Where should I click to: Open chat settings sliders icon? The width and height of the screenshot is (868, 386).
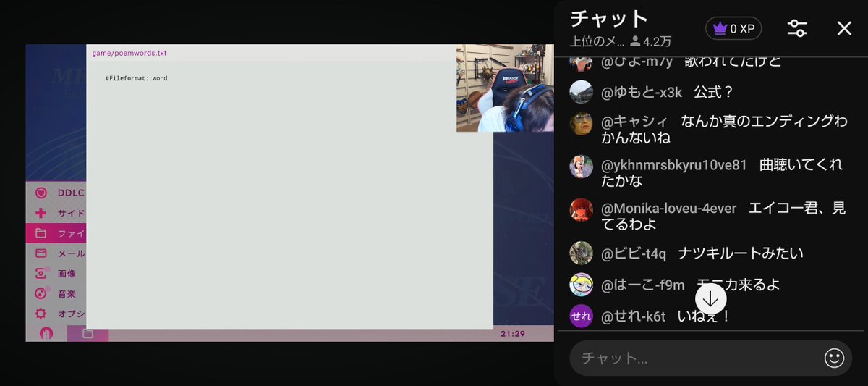click(x=797, y=28)
